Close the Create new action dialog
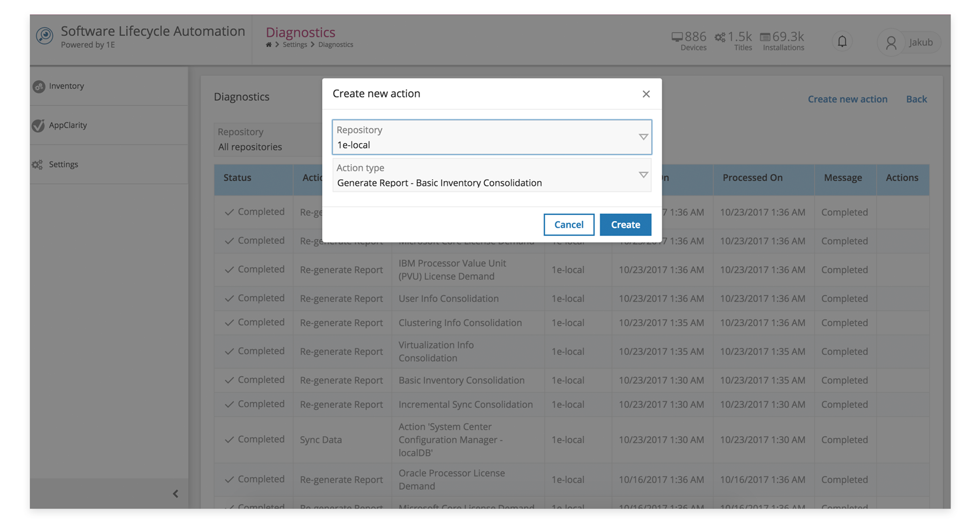The width and height of the screenshot is (980, 523). (646, 94)
